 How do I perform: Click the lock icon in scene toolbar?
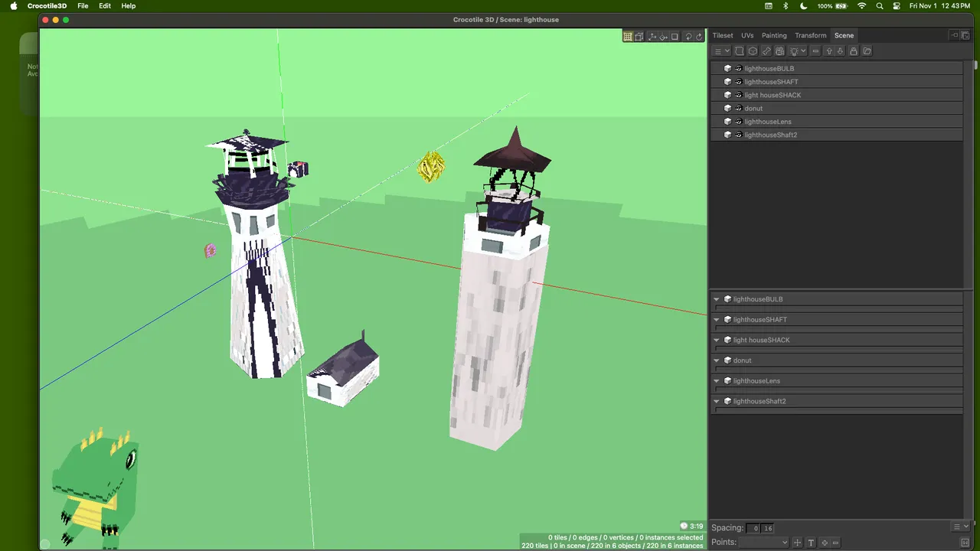coord(854,51)
